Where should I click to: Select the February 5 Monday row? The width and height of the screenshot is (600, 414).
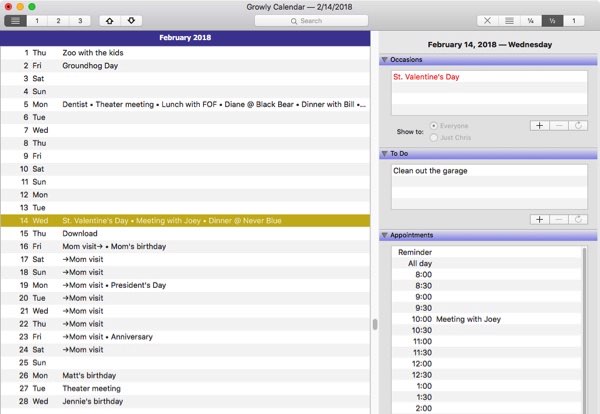click(x=185, y=103)
